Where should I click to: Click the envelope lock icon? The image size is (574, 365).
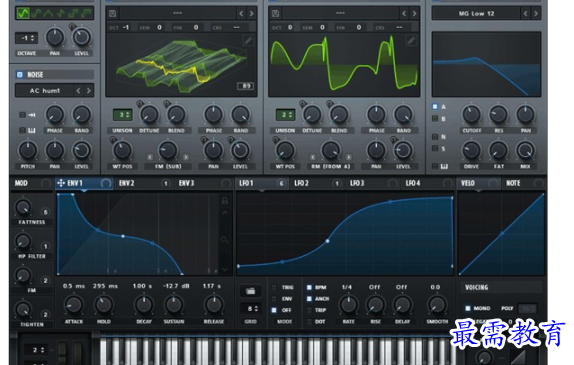(225, 200)
